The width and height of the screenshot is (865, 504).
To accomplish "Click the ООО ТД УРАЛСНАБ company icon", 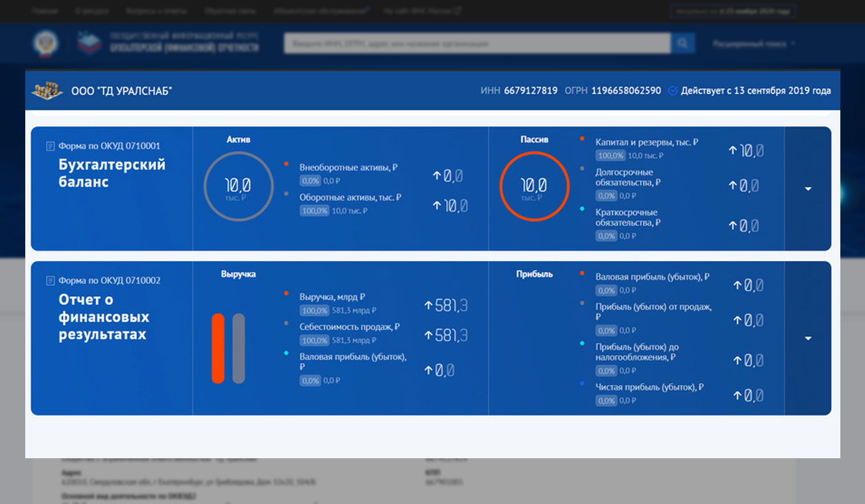I will [47, 90].
